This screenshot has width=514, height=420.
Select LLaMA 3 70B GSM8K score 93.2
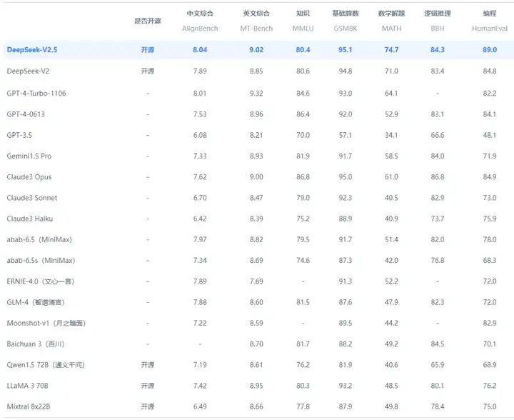tap(346, 386)
